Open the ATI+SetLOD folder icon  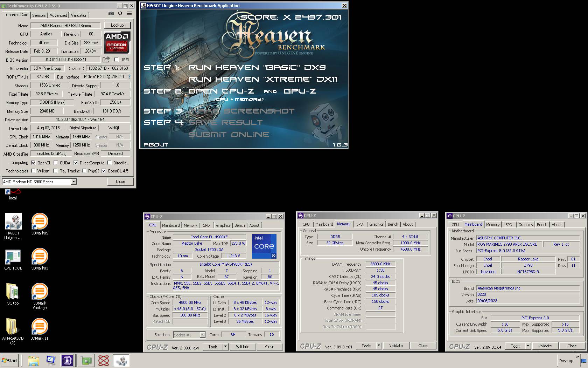pyautogui.click(x=13, y=331)
